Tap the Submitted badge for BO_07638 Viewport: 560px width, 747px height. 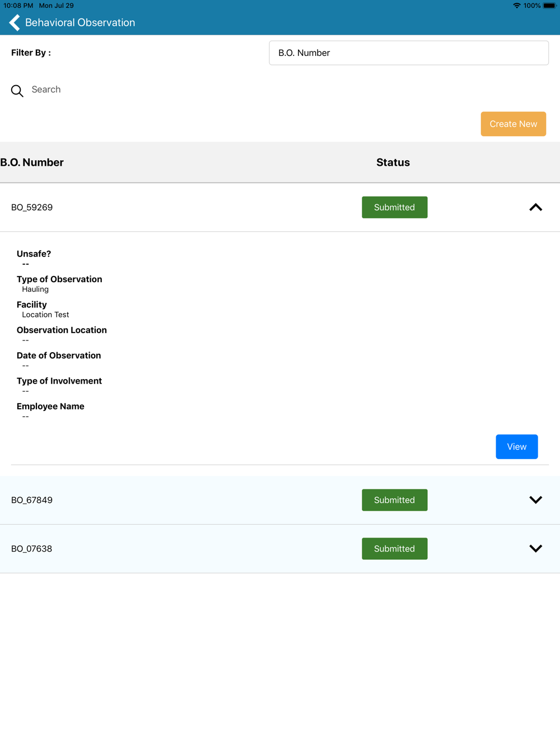point(394,549)
